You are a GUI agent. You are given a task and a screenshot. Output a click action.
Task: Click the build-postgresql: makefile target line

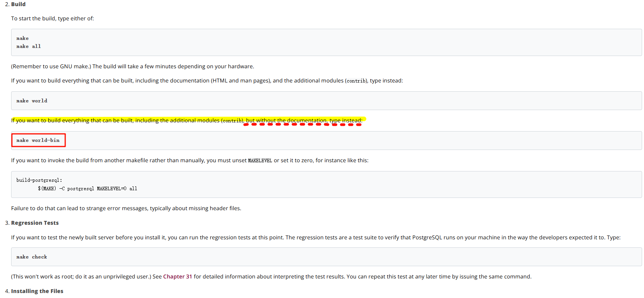pos(39,180)
